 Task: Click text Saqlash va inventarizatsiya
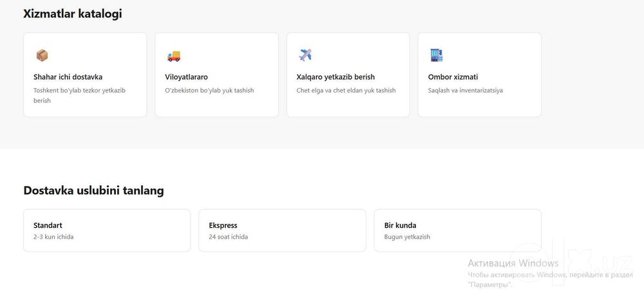[466, 90]
